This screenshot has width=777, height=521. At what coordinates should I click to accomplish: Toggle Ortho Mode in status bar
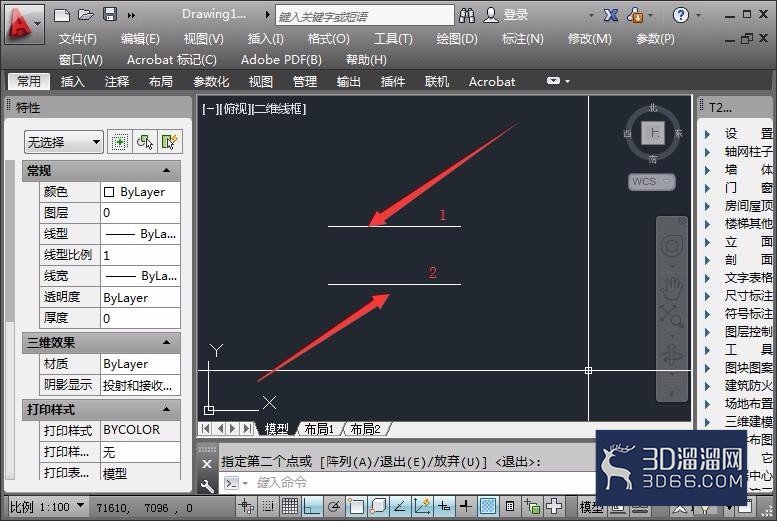[x=312, y=506]
